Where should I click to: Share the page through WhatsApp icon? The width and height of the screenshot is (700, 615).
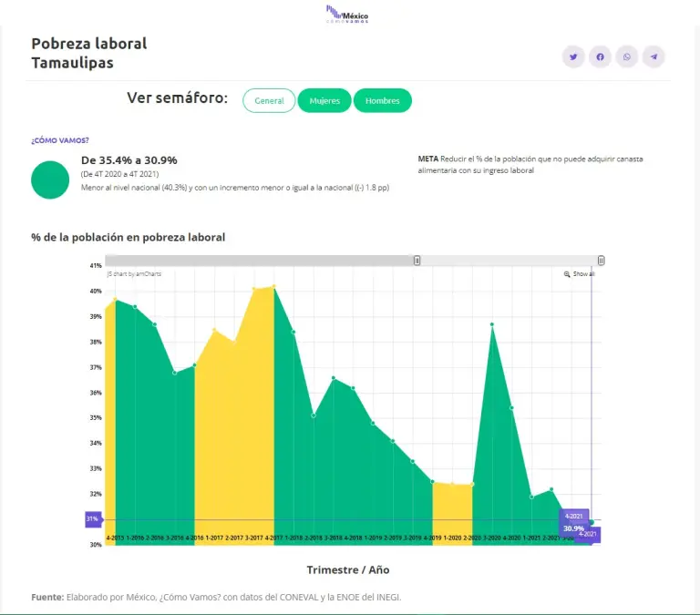coord(627,56)
